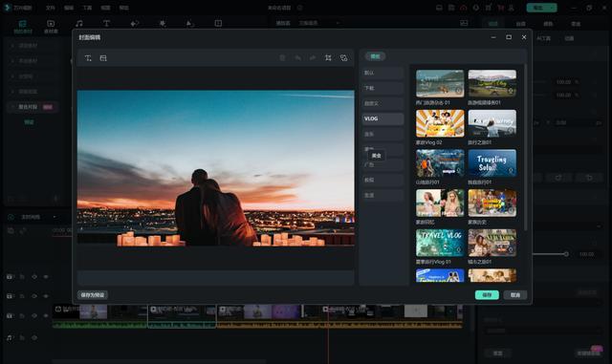Screen dimensions: 612x364
Task: Open the Help menu (帮助)
Action: click(123, 8)
